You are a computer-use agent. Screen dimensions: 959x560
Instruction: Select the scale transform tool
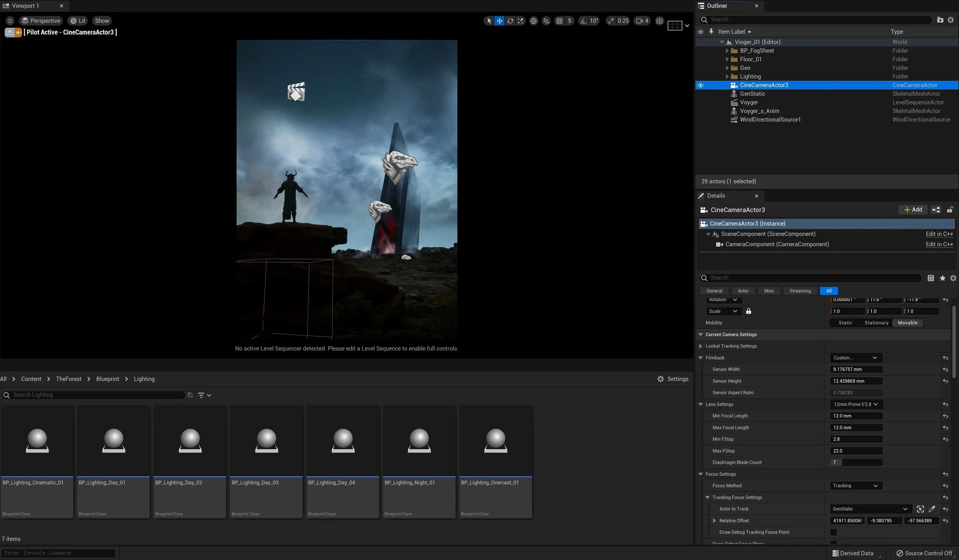click(x=520, y=21)
